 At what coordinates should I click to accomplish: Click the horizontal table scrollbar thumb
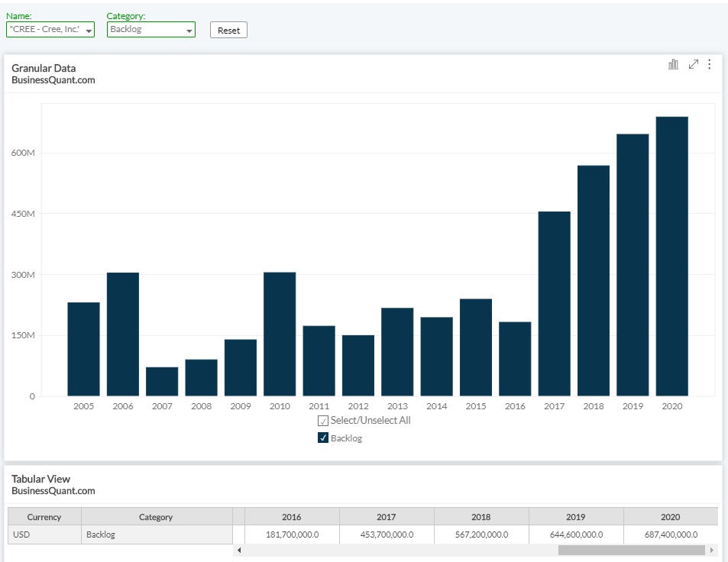[631, 550]
